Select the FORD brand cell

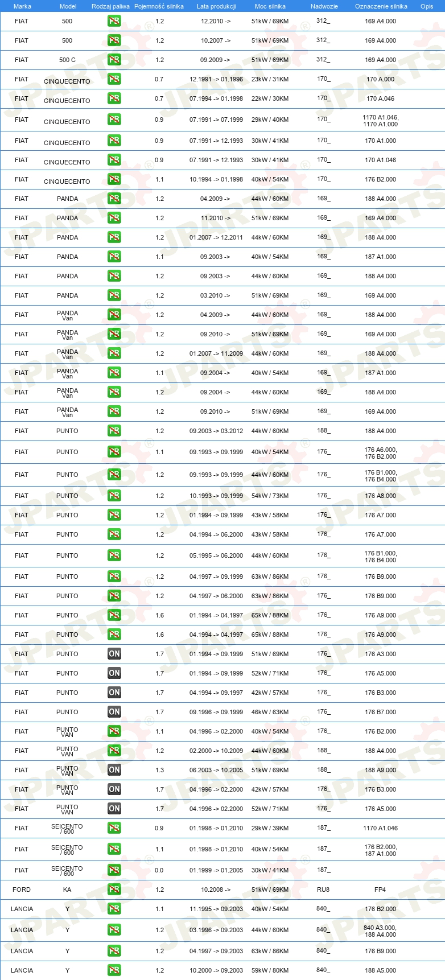22,890
